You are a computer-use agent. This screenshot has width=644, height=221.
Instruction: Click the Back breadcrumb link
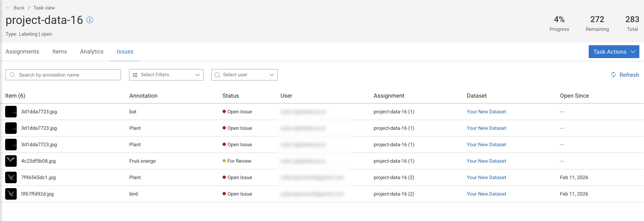point(19,8)
